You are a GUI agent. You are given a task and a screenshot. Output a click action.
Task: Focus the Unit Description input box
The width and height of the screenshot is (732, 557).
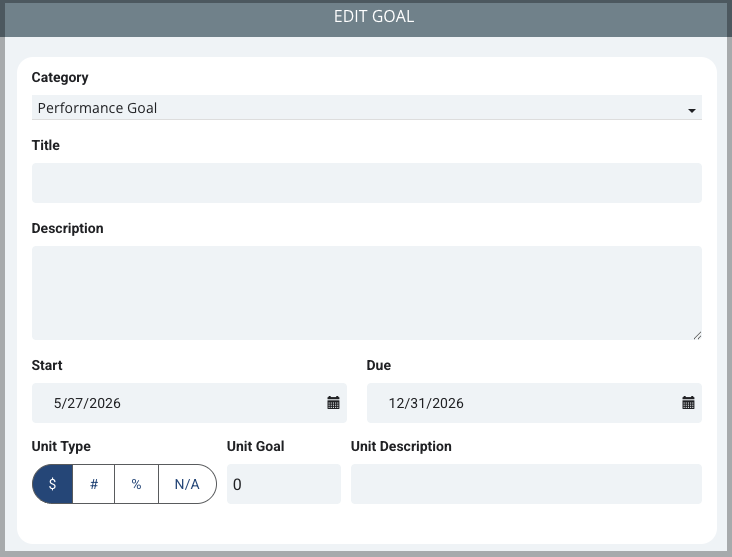coord(526,484)
